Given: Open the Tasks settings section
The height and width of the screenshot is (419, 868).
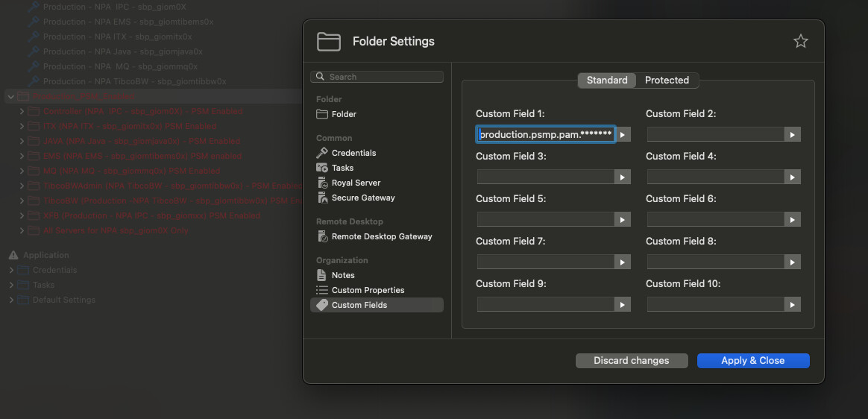Looking at the screenshot, I should [342, 168].
